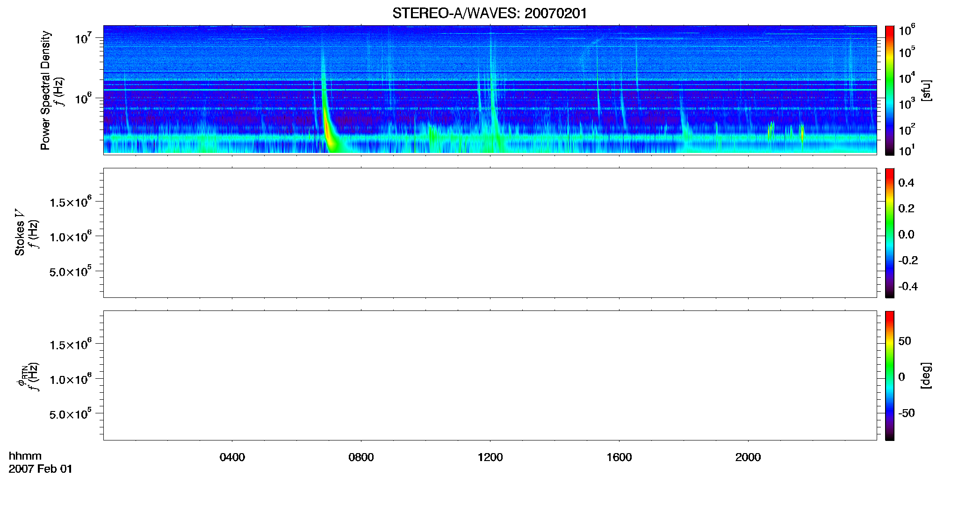Click the 0.4 tick on Stokes colorbar
Viewport: 980px width, 505px height.
click(x=906, y=182)
